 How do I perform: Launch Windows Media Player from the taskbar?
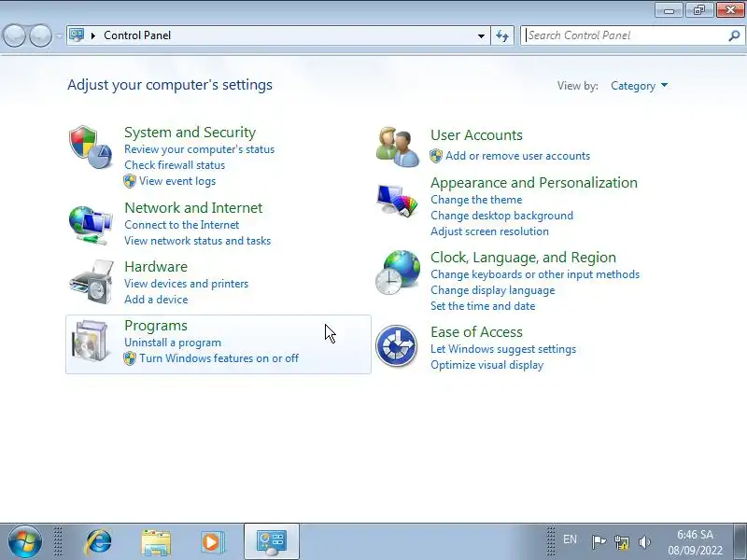(x=213, y=542)
